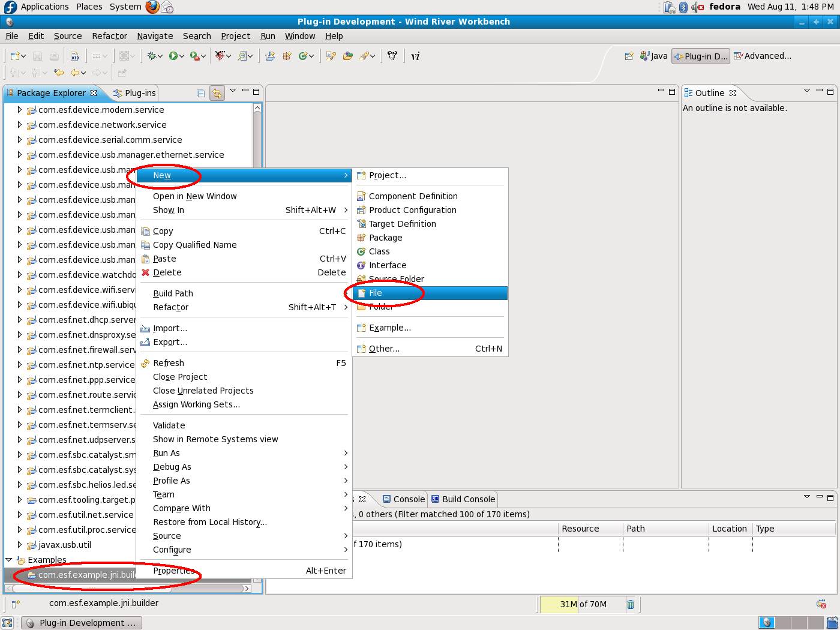Click the open folder task toolbar icon
840x630 pixels.
(x=348, y=56)
